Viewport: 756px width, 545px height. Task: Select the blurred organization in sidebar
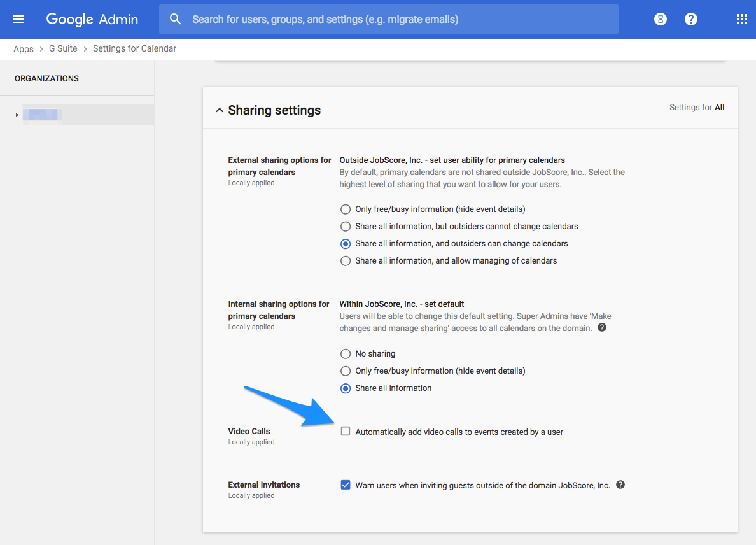[x=88, y=115]
